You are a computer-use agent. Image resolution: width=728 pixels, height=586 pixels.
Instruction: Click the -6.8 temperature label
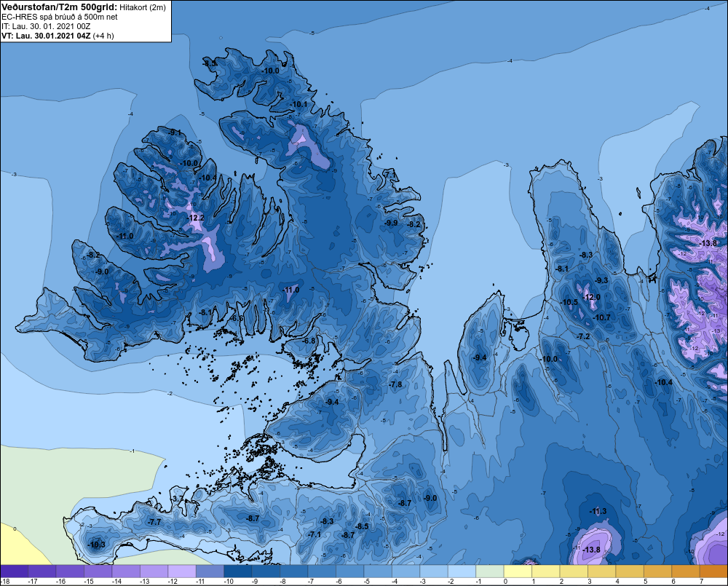[309, 341]
